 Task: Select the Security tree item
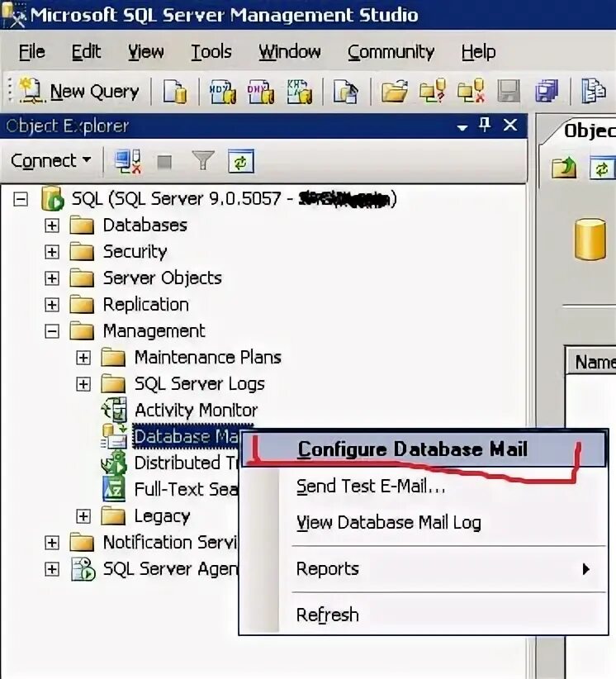point(135,252)
